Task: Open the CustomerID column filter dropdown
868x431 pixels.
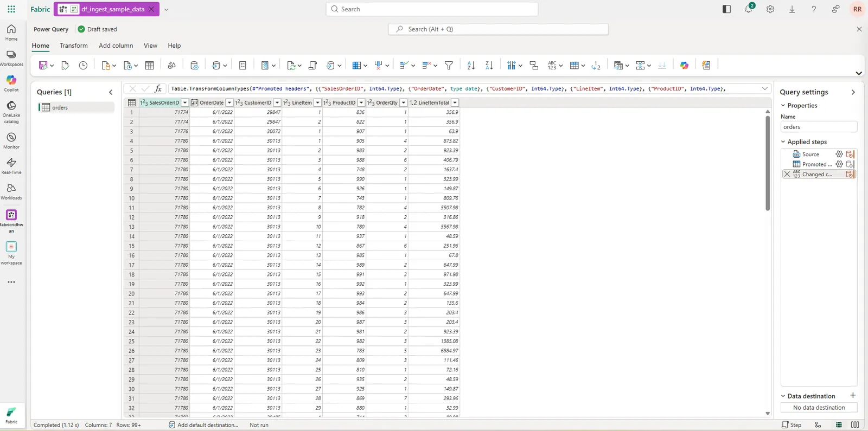Action: (x=277, y=102)
